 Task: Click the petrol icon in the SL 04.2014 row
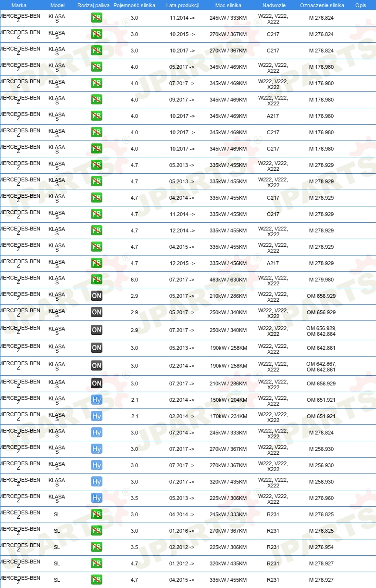pyautogui.click(x=97, y=514)
